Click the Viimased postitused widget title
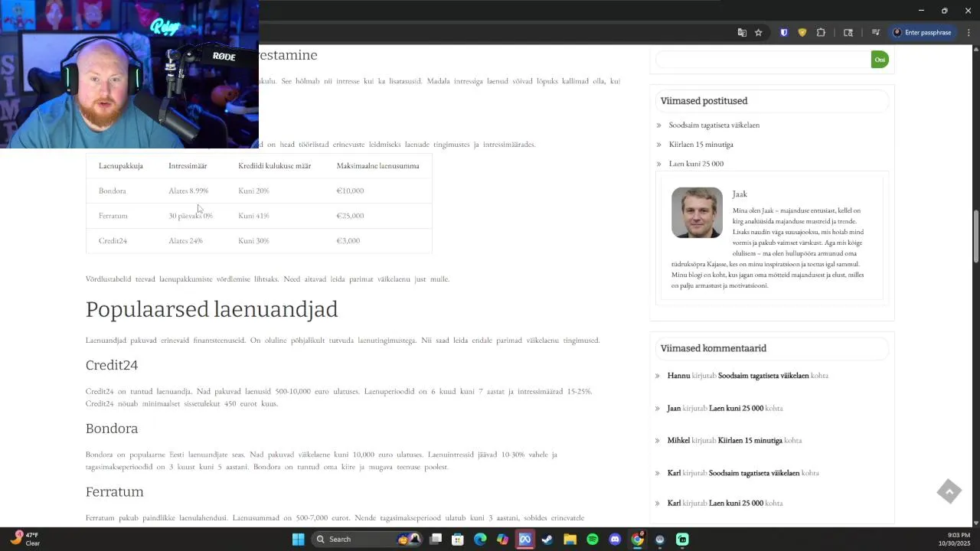This screenshot has width=980, height=551. (x=704, y=101)
